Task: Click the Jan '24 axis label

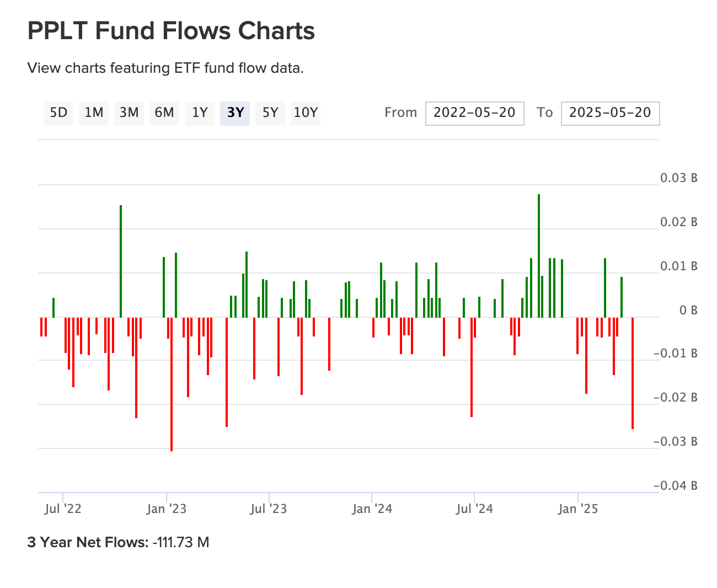Action: pos(372,509)
